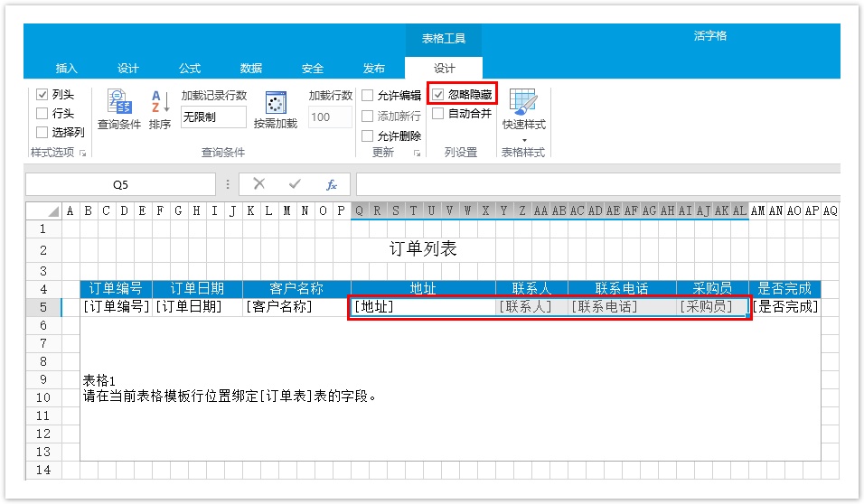864x504 pixels.
Task: Check the 自动合并 option
Action: pos(438,114)
